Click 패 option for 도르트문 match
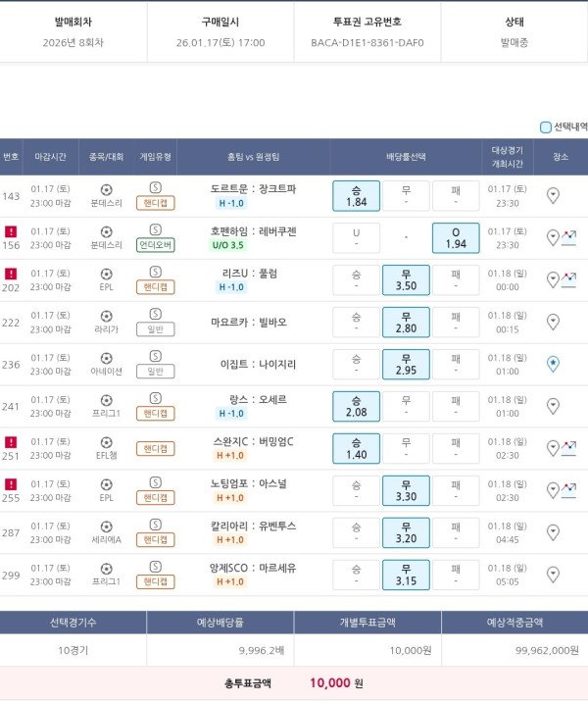 point(456,196)
